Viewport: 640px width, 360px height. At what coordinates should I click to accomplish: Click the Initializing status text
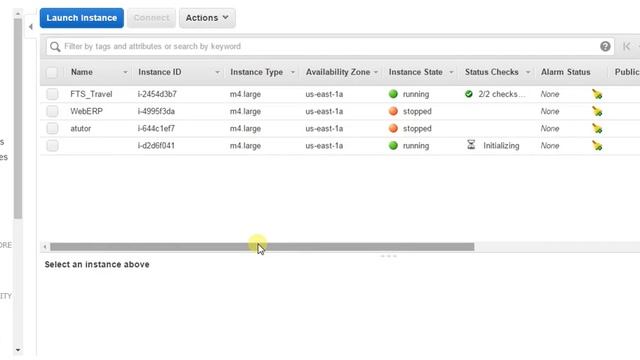[501, 146]
